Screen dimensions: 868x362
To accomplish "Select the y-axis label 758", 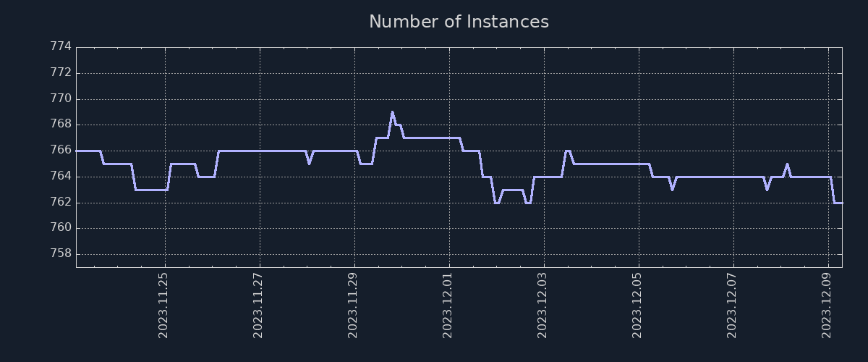I will (61, 253).
